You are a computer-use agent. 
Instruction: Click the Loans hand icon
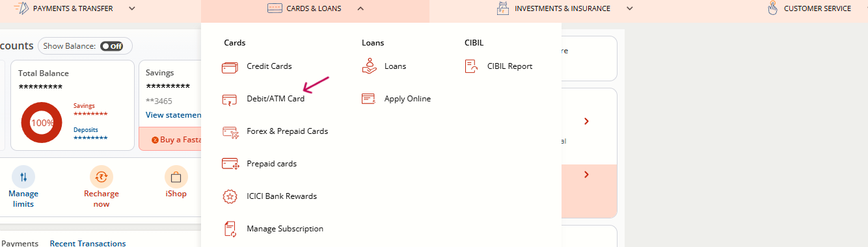(370, 66)
